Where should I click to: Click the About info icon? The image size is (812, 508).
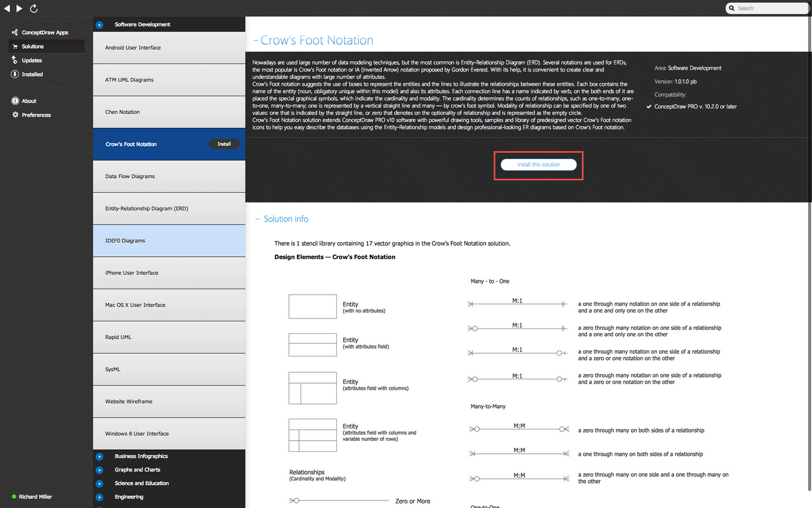[x=15, y=101]
